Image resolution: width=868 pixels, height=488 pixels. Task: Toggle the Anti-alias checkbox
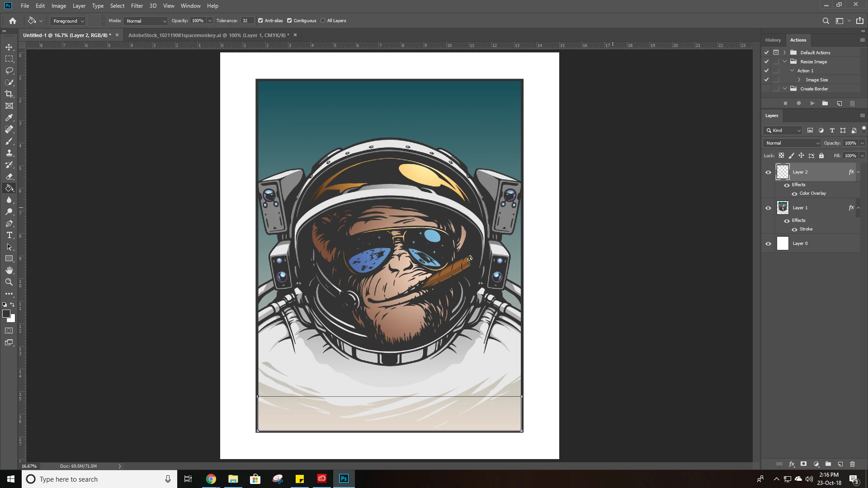click(260, 21)
